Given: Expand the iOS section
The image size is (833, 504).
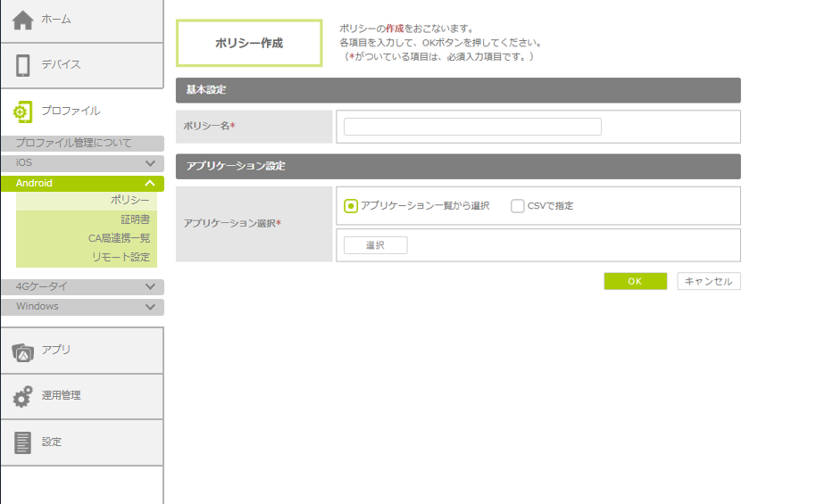Looking at the screenshot, I should tap(150, 163).
